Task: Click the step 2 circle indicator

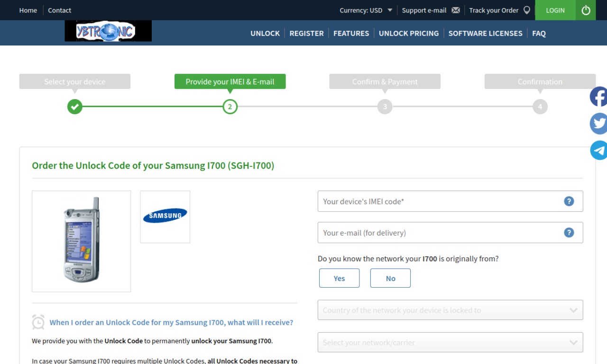Action: coord(230,107)
